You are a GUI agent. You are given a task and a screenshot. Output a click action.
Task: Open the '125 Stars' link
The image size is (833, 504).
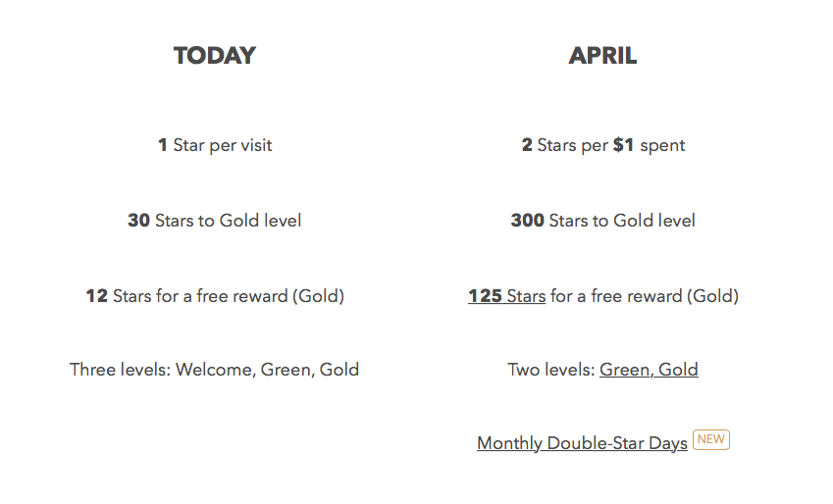click(x=506, y=296)
